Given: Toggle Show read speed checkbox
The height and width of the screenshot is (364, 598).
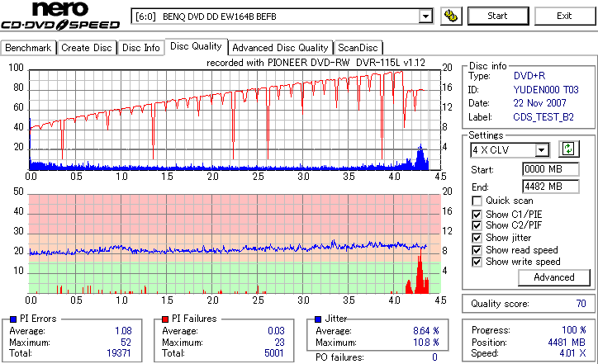Looking at the screenshot, I should coord(477,250).
